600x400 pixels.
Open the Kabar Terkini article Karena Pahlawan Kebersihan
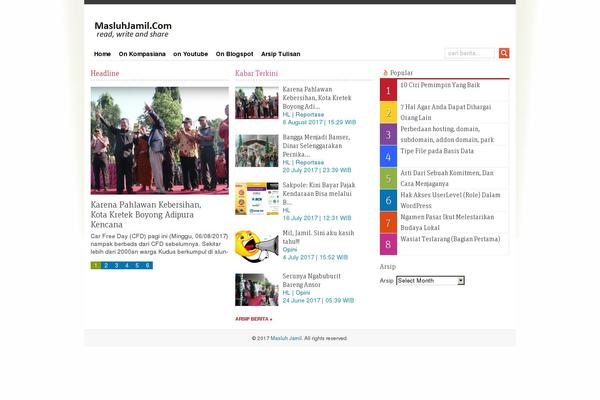pos(317,98)
